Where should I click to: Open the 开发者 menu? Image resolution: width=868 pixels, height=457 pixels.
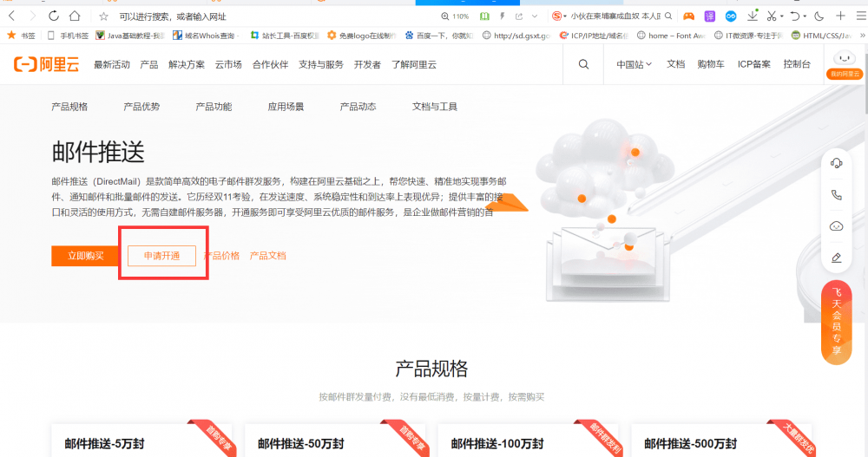tap(367, 65)
